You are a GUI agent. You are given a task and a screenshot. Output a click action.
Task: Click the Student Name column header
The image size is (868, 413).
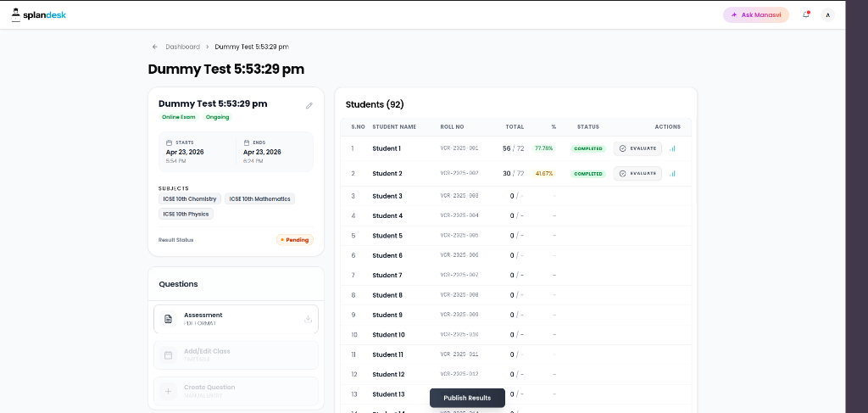pos(394,126)
